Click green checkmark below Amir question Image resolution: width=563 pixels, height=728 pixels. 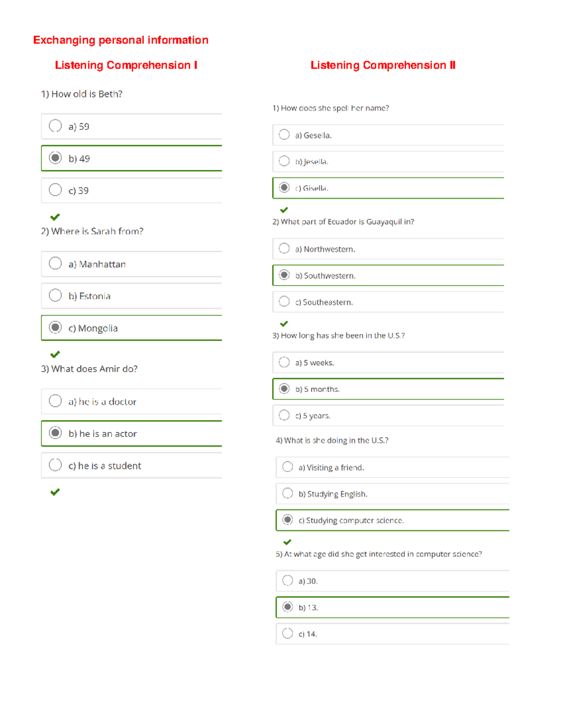tap(55, 492)
